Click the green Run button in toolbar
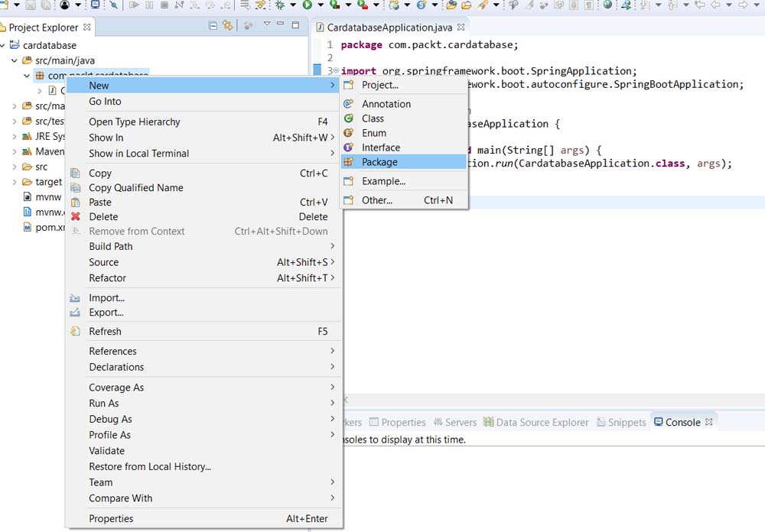This screenshot has height=532, width=765. coord(306,5)
